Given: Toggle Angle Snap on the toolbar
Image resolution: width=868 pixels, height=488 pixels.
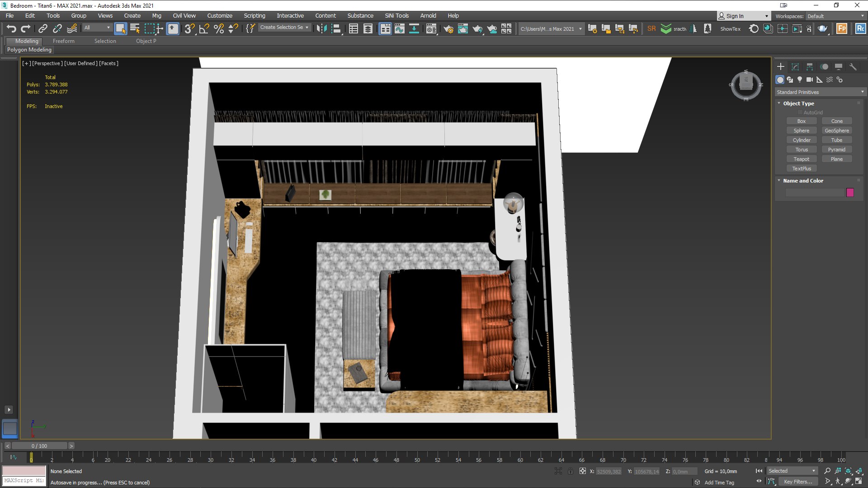Looking at the screenshot, I should (x=204, y=29).
